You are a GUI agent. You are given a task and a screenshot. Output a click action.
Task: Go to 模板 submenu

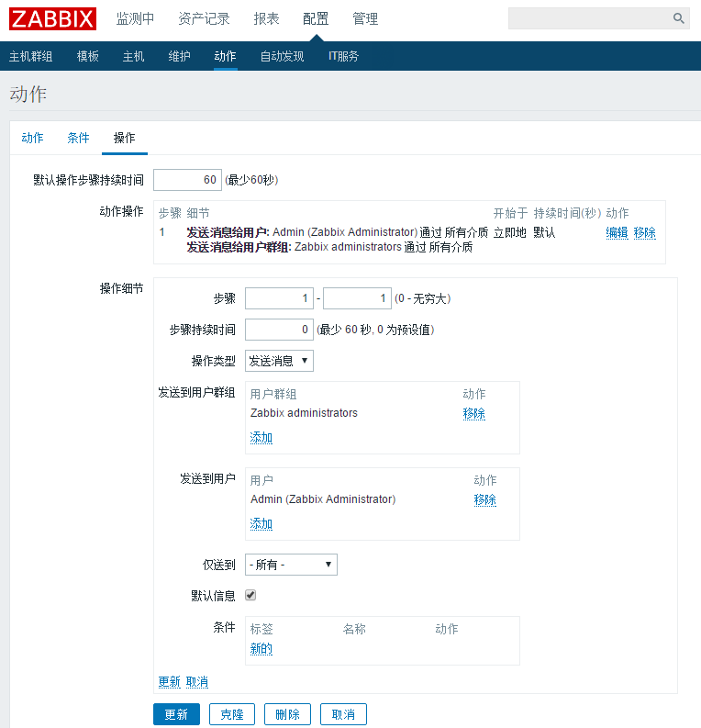(x=88, y=56)
